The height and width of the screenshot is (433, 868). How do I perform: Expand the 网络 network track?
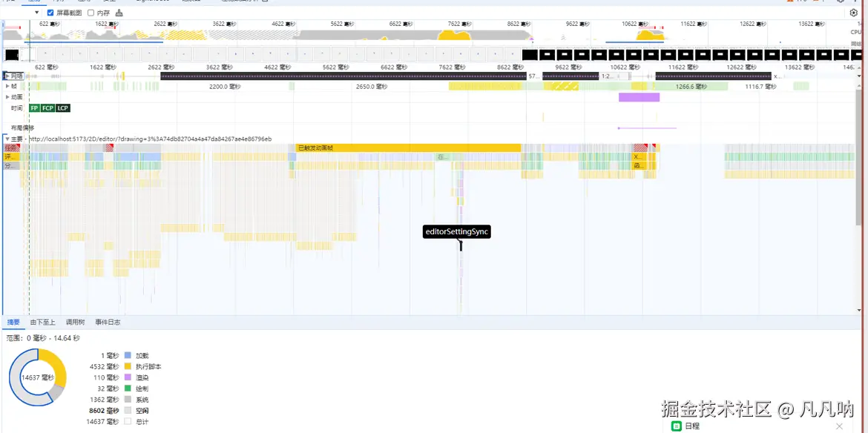(x=7, y=76)
